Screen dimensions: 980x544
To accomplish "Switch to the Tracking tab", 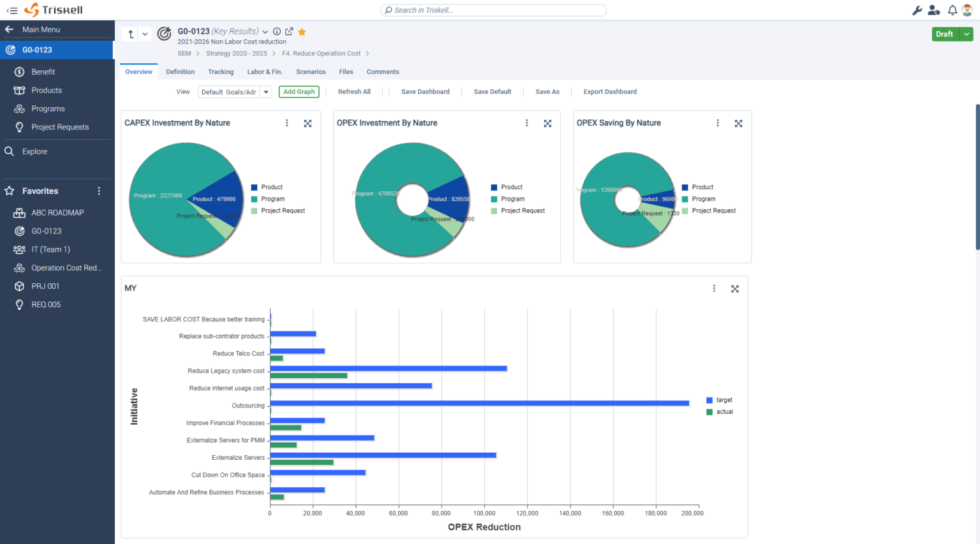I will coord(221,72).
